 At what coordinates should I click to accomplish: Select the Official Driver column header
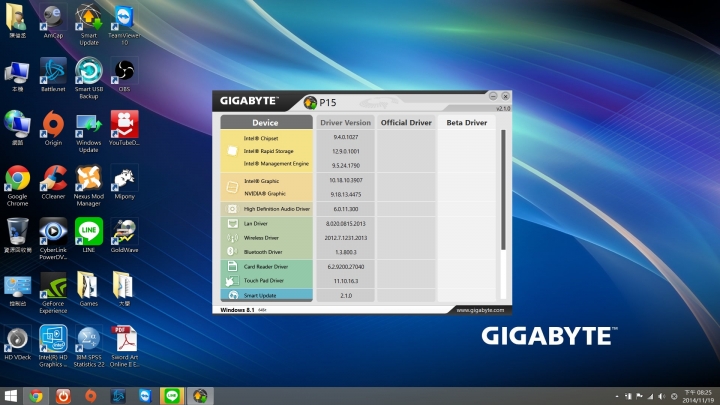[x=406, y=123]
